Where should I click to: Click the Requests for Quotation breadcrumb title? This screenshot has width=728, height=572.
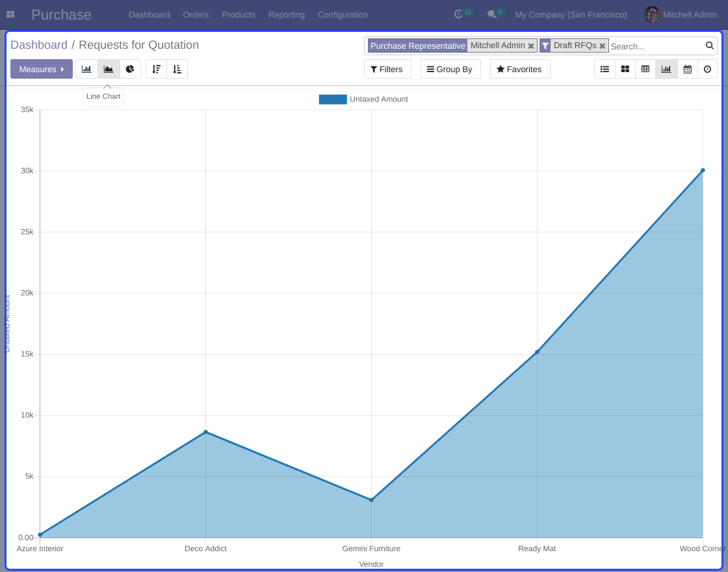(x=139, y=45)
